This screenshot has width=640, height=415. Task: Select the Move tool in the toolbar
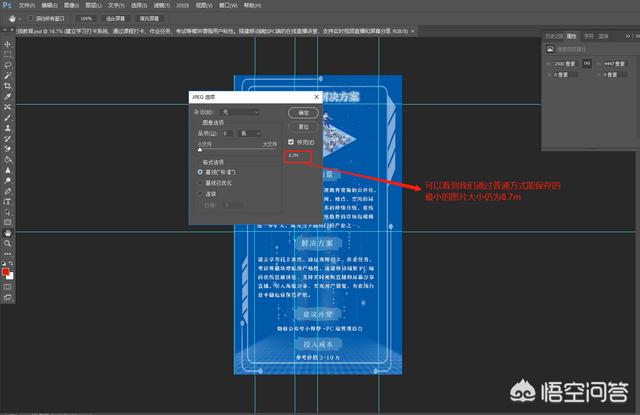7,43
